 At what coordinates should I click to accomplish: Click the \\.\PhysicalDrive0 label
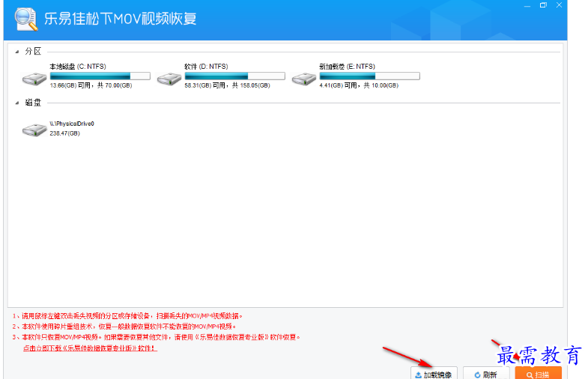[x=72, y=124]
